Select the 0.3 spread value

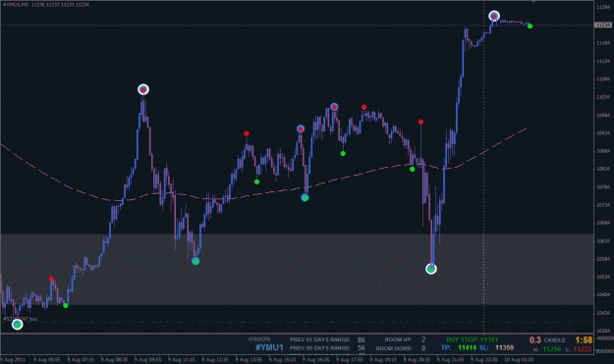coord(534,340)
